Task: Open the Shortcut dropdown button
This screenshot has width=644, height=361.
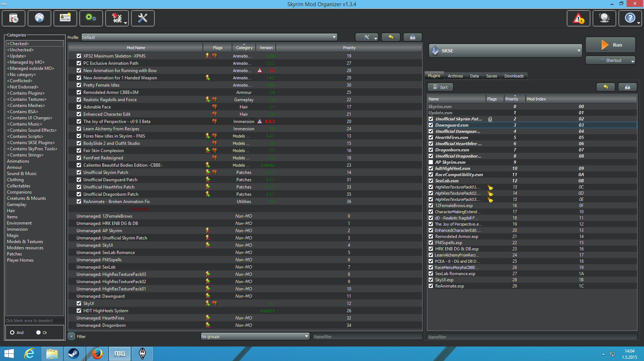Action: [x=610, y=60]
